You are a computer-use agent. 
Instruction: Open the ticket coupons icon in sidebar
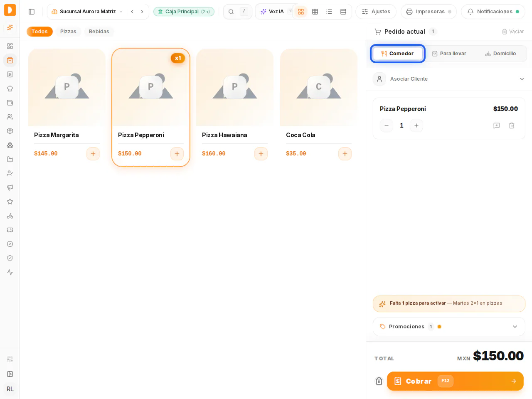[10, 230]
